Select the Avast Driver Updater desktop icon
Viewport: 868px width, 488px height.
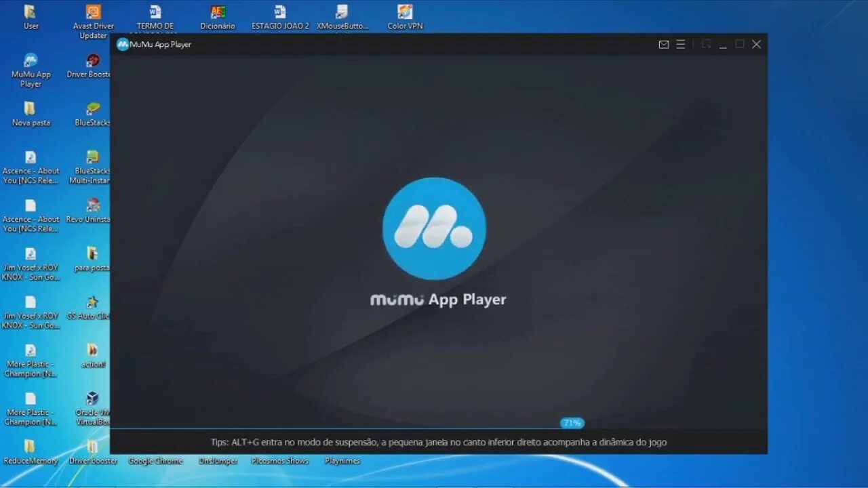click(x=94, y=22)
